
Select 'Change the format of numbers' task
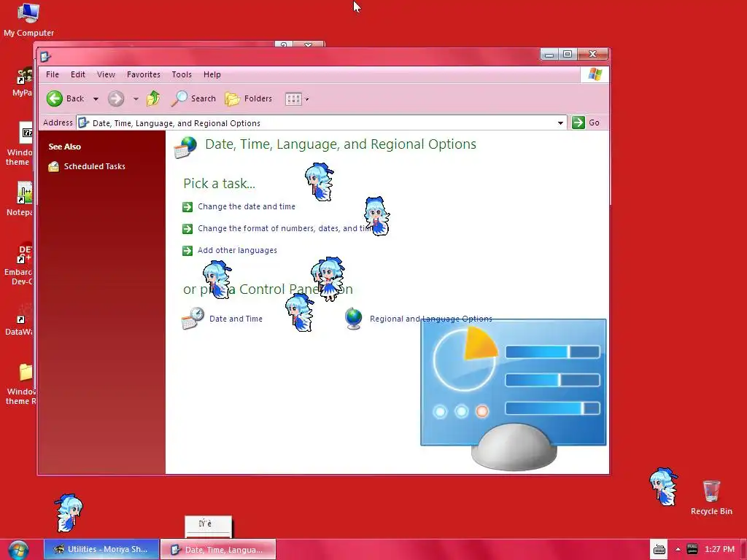285,228
